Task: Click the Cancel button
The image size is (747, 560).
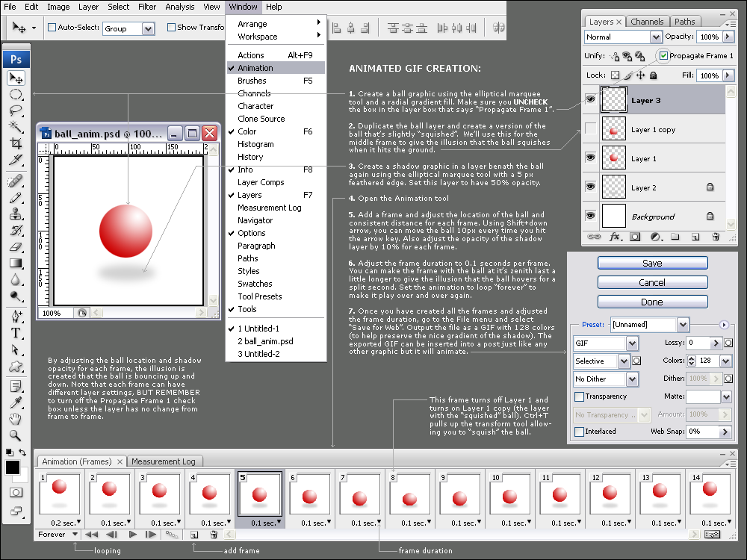Action: click(652, 283)
